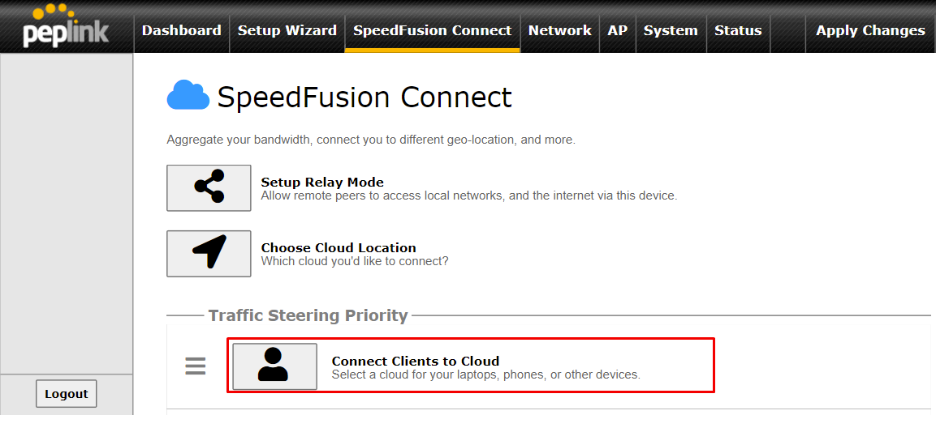Click the blue SpeedFusion cloud icon

[188, 96]
